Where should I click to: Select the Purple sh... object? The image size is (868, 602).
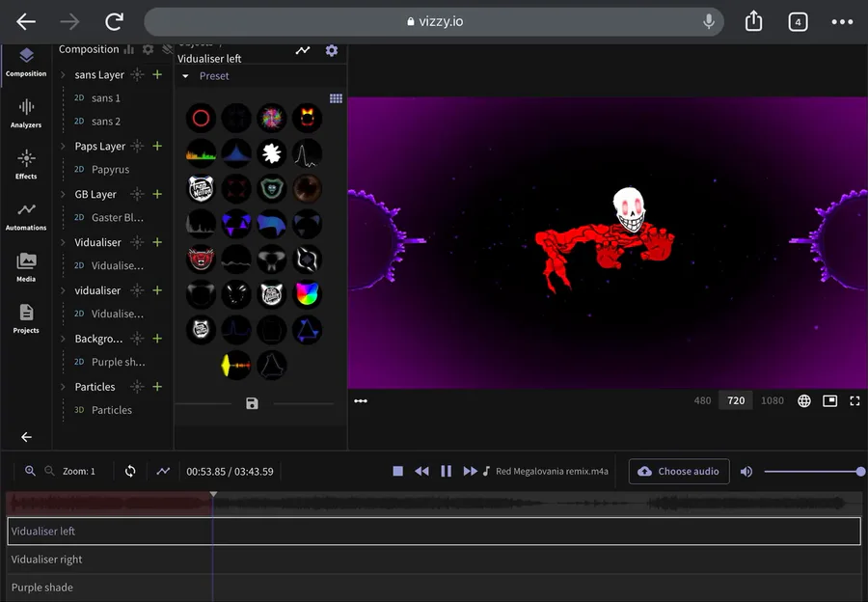pos(118,362)
